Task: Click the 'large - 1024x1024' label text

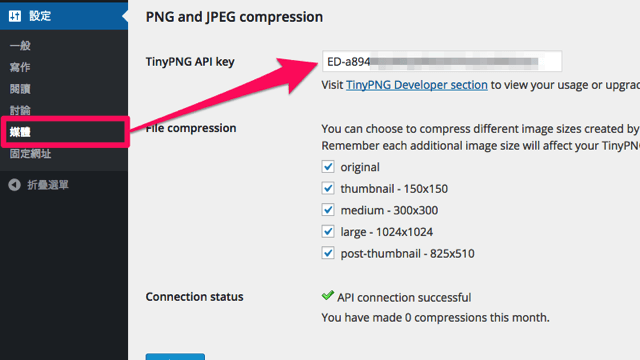Action: click(x=387, y=232)
